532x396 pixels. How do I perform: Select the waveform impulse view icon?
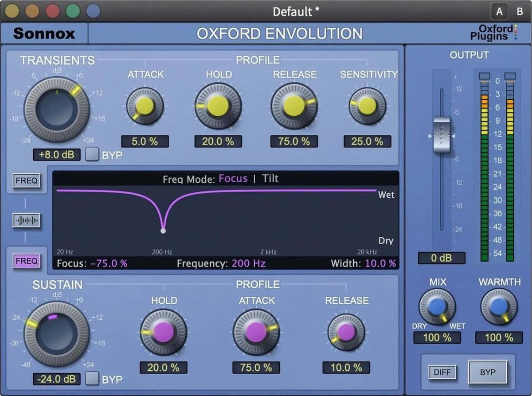coord(26,220)
